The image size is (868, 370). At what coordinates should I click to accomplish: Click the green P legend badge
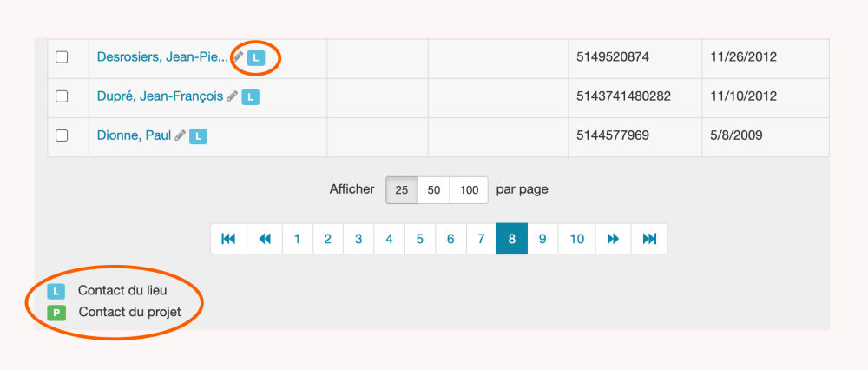pyautogui.click(x=56, y=312)
